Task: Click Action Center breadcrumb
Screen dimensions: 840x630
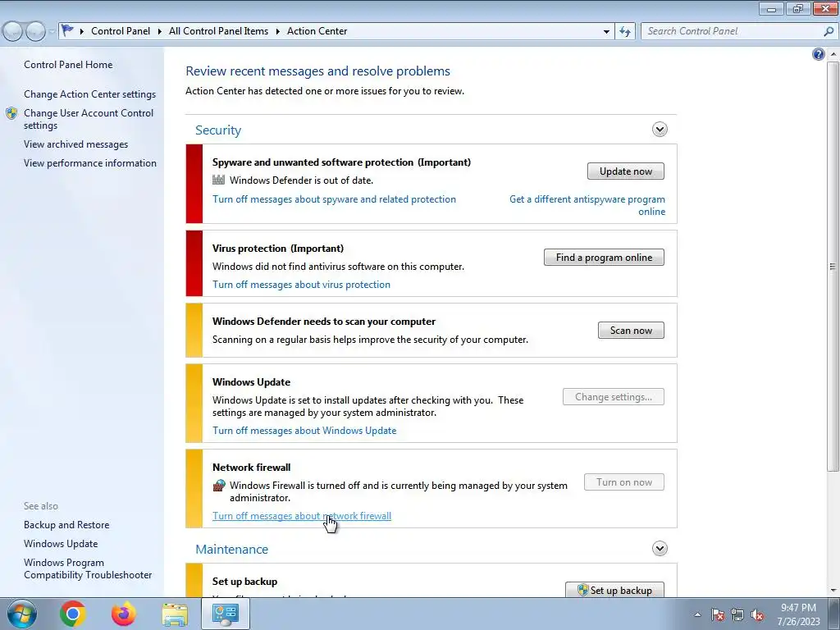Action: (x=317, y=31)
